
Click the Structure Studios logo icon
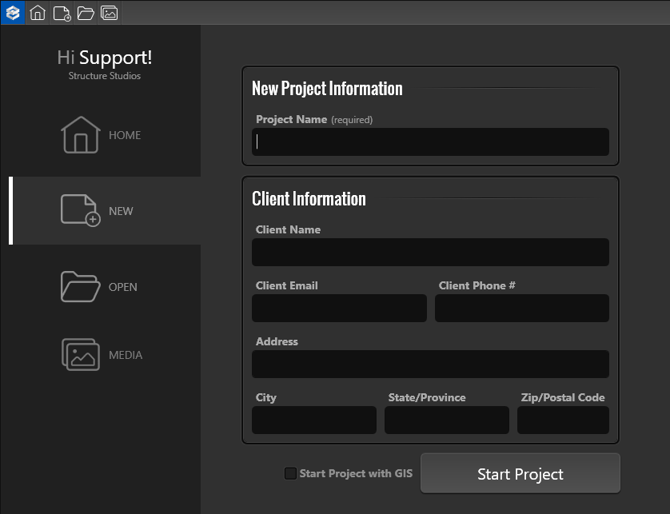(13, 13)
